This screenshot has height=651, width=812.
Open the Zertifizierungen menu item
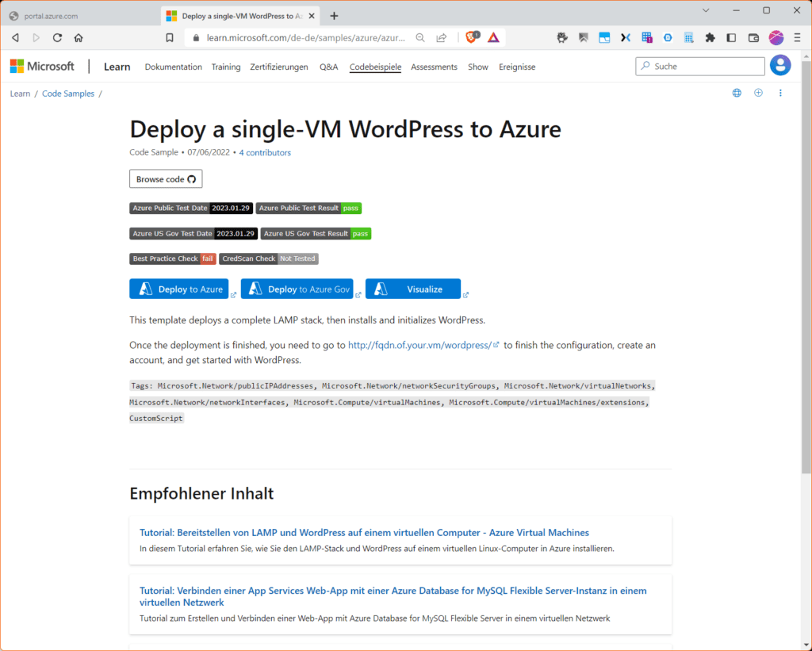pos(279,67)
